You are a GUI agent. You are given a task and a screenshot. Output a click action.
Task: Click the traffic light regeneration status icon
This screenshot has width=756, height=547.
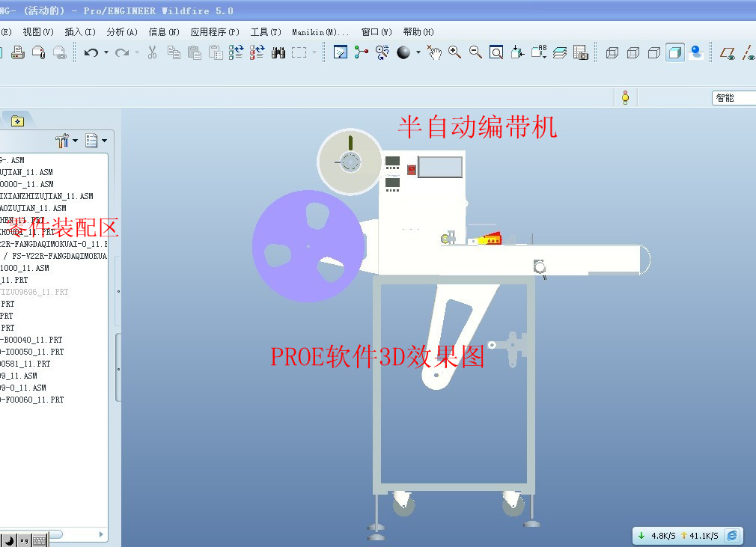click(625, 97)
